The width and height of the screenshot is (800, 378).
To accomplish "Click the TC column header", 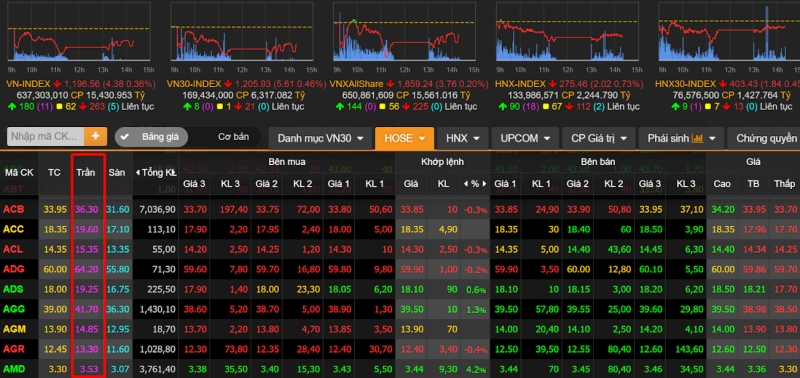I will 54,172.
